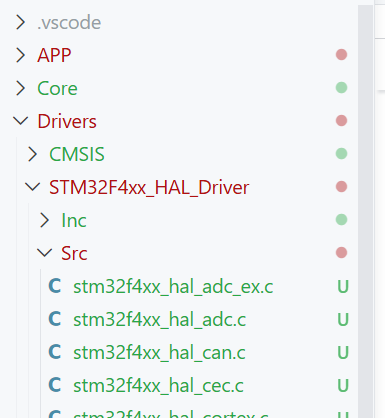Screen dimensions: 385x418
Task: Open stm32f4xx_hal_cec.c file
Action: click(x=158, y=386)
